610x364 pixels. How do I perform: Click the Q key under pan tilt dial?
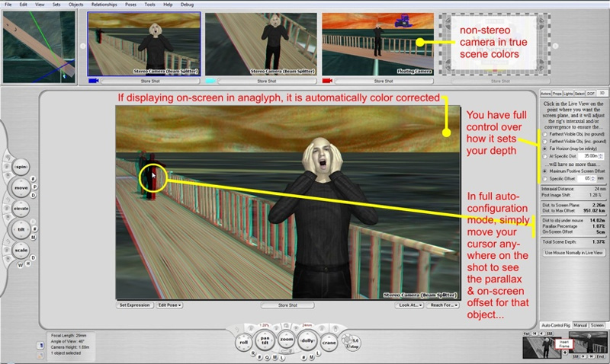pyautogui.click(x=268, y=357)
